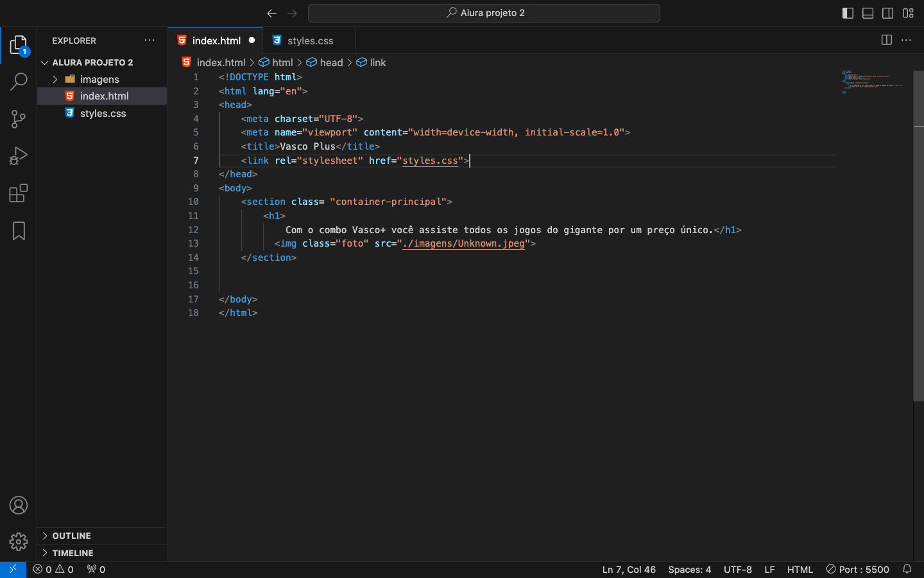
Task: Open the Explorer view in activity bar
Action: point(19,46)
